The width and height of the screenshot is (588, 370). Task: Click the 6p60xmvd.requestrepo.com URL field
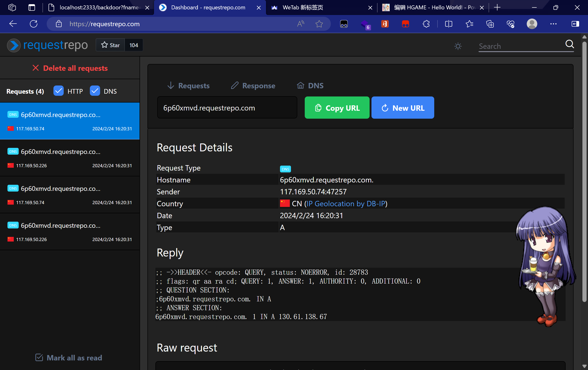(227, 107)
